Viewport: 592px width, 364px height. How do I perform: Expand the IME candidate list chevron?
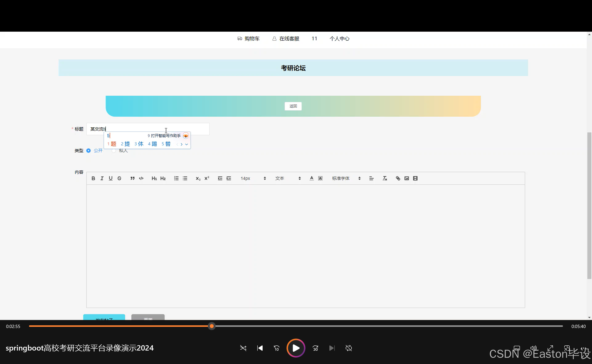pos(187,144)
